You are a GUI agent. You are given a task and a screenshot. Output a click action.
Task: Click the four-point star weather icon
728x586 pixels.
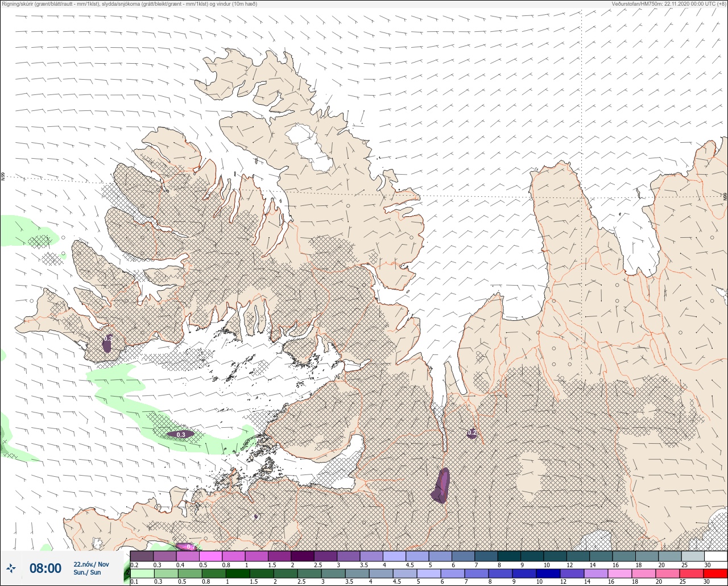tap(11, 568)
